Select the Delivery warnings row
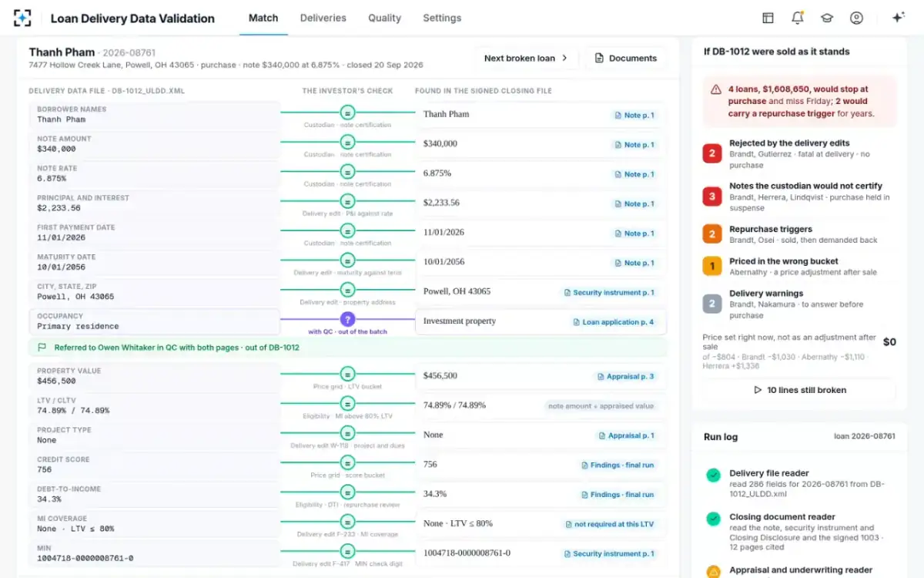 pyautogui.click(x=799, y=304)
